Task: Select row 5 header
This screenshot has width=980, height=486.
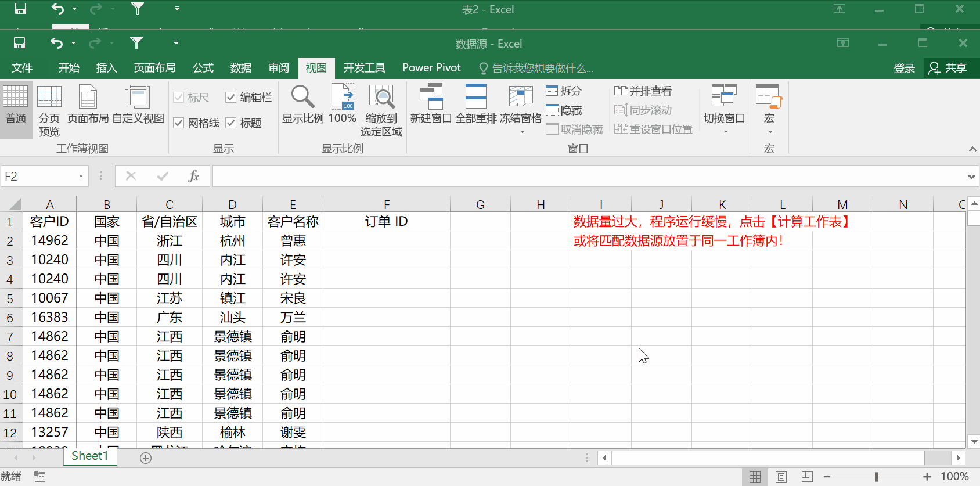Action: (x=10, y=298)
